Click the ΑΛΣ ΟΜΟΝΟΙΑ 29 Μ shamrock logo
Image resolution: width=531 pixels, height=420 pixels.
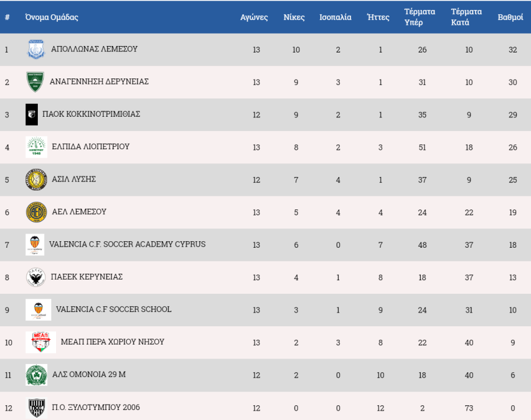point(36,375)
